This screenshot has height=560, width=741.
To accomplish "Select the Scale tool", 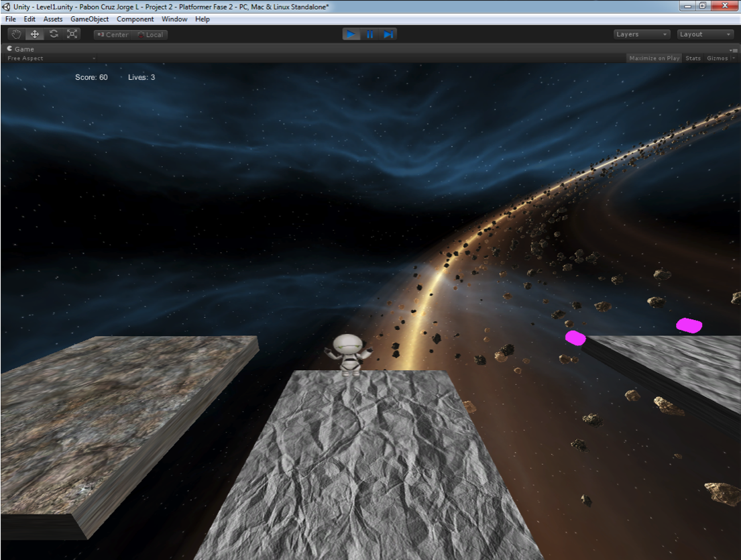I will coord(72,34).
